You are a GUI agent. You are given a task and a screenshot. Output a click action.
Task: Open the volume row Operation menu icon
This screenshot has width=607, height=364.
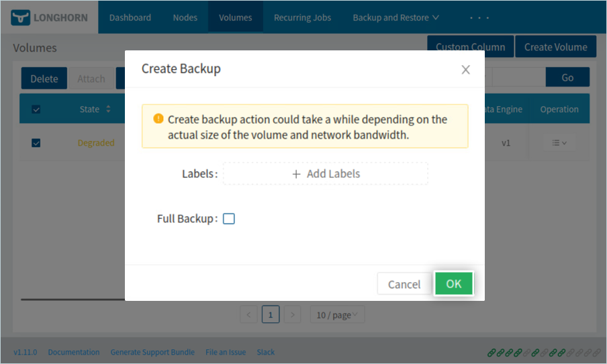559,143
